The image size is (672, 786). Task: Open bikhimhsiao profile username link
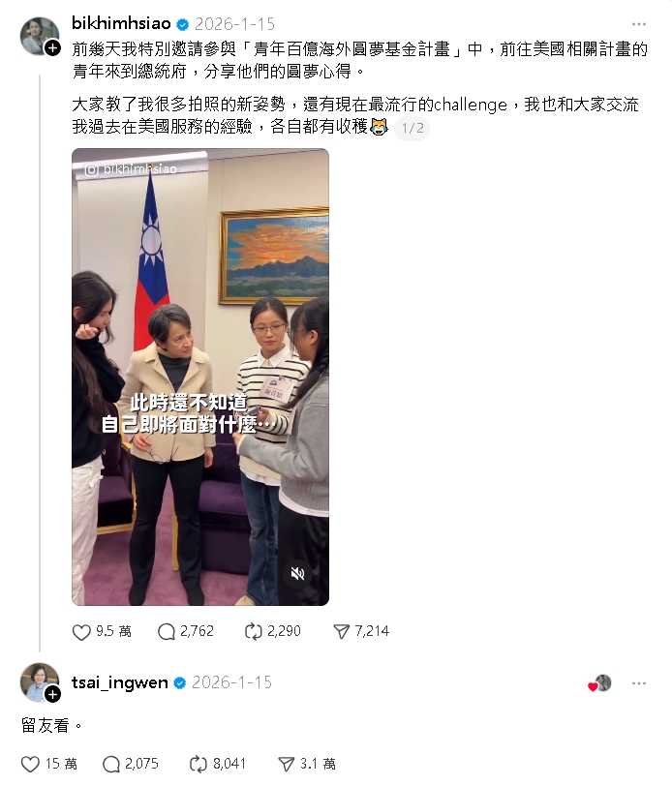click(x=121, y=23)
